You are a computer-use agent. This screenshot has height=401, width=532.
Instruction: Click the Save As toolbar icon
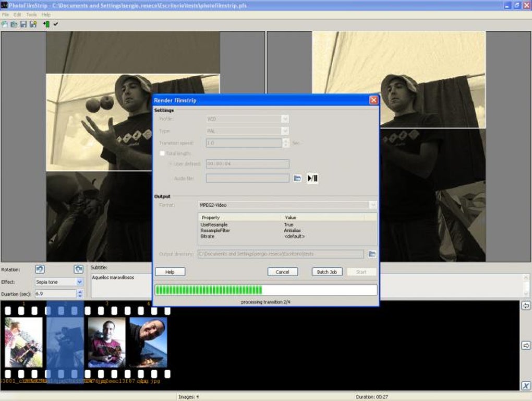(x=33, y=24)
